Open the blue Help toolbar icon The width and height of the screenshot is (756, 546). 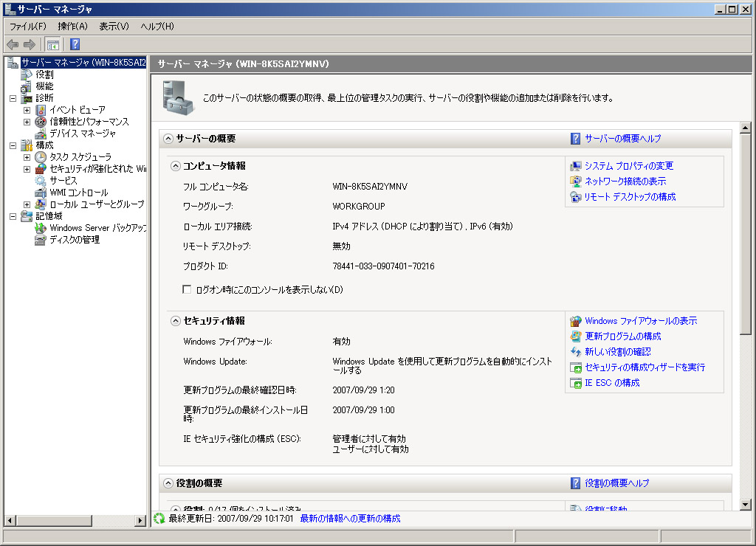pos(75,45)
